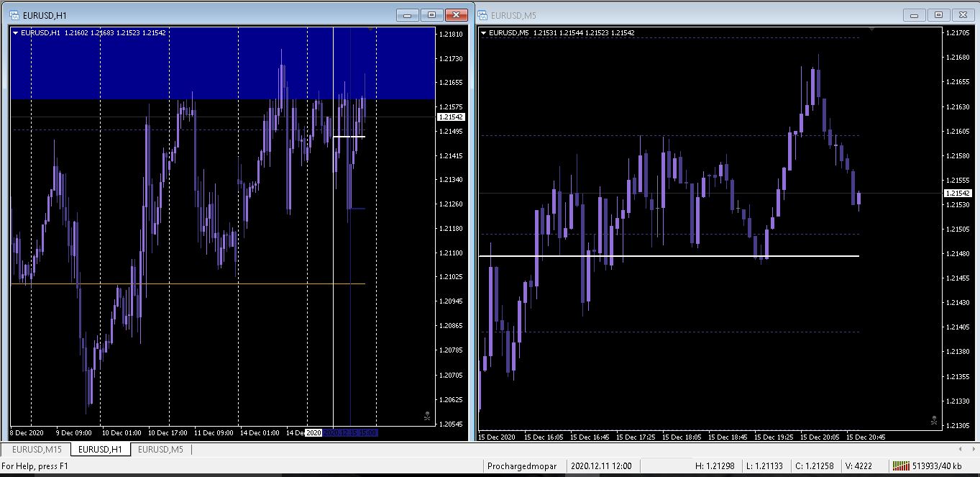Click the EURUSD,M5 OHLC header text
Screen dimensions: 980x477
click(562, 32)
